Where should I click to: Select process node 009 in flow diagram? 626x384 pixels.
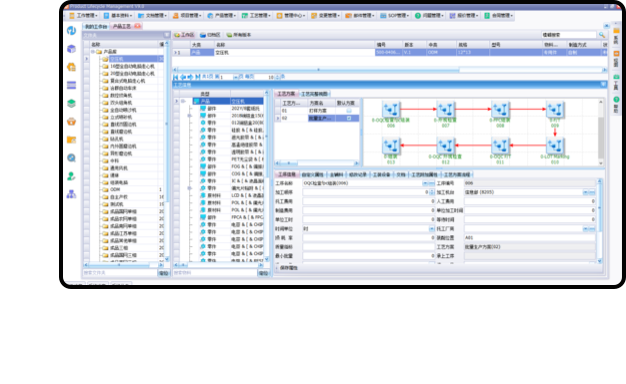[555, 109]
